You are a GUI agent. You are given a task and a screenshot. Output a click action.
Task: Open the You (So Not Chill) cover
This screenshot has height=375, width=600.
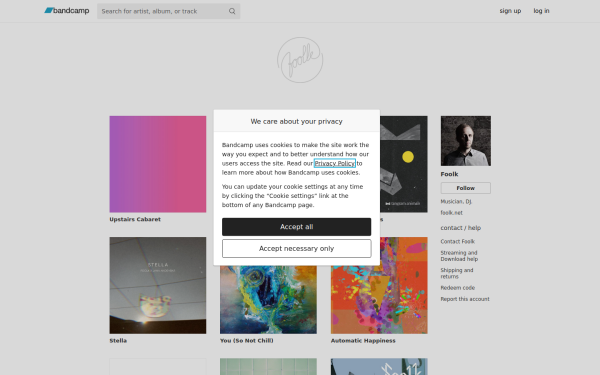pyautogui.click(x=268, y=300)
